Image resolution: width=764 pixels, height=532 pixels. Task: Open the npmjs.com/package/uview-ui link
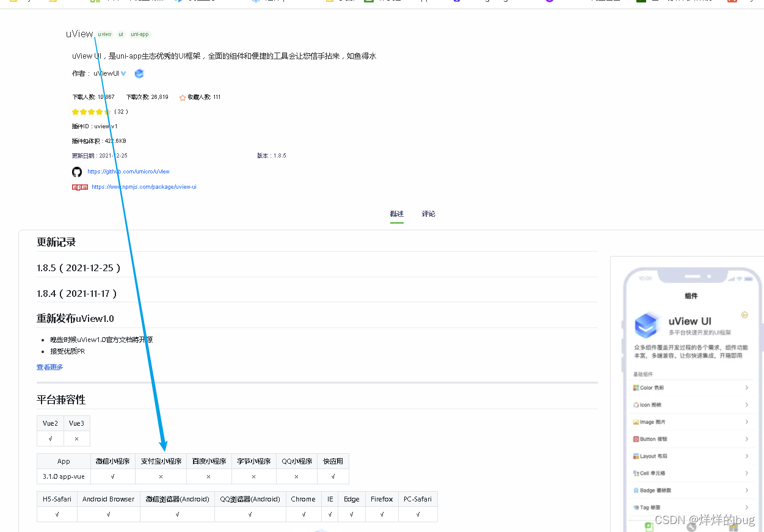click(x=144, y=187)
